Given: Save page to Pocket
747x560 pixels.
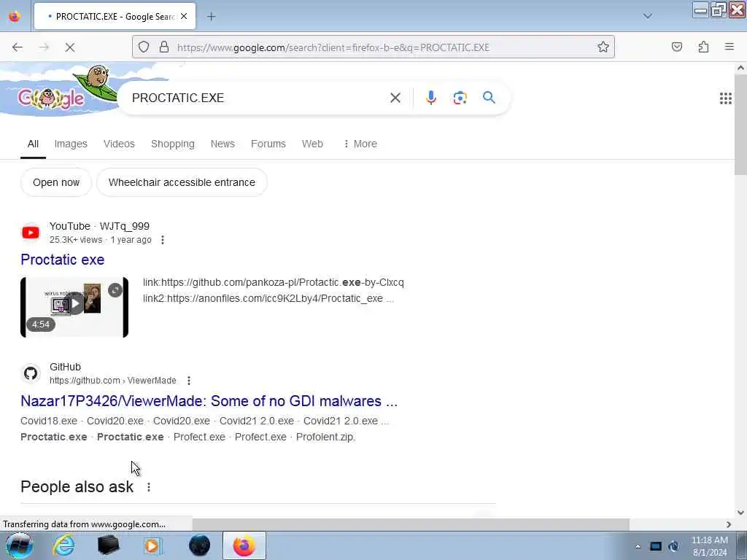Looking at the screenshot, I should pyautogui.click(x=677, y=47).
